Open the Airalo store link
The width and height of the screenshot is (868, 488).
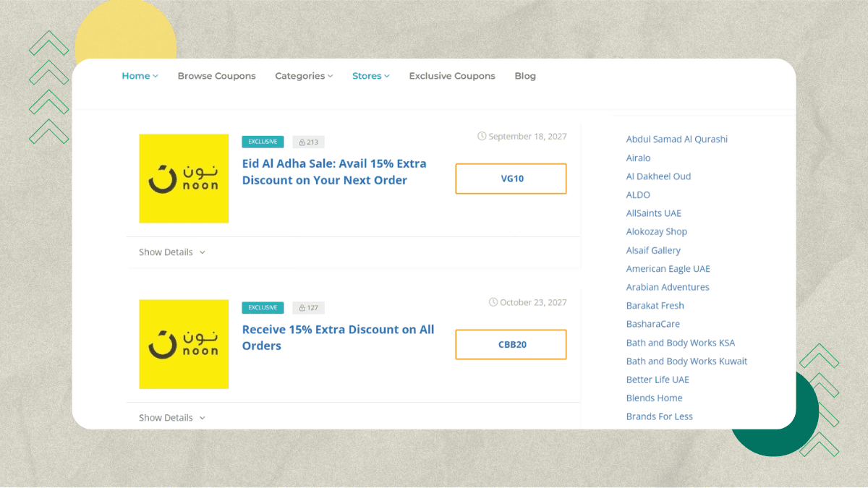639,158
